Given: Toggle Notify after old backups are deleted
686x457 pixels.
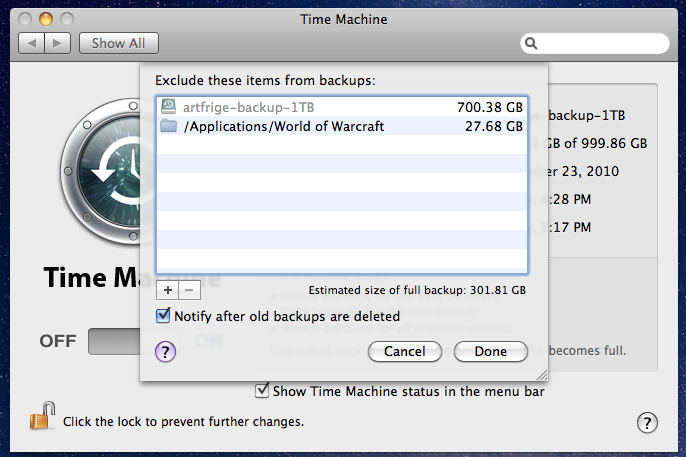Looking at the screenshot, I should pos(163,315).
